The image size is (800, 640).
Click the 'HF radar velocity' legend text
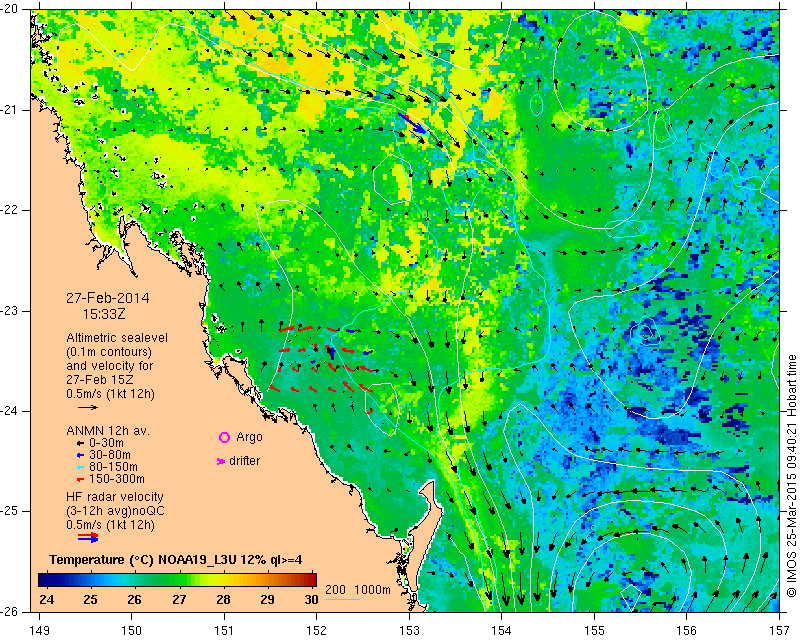tap(115, 497)
